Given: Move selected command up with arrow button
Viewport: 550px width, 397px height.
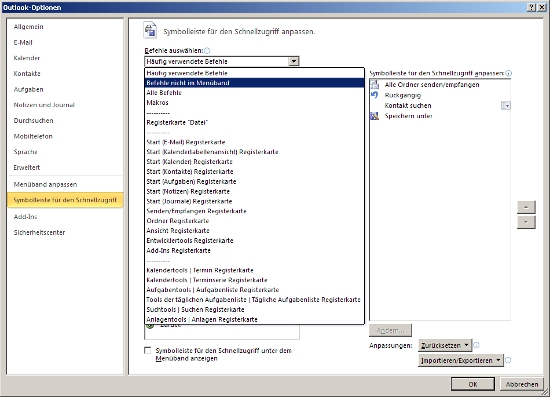Looking at the screenshot, I should pyautogui.click(x=526, y=207).
